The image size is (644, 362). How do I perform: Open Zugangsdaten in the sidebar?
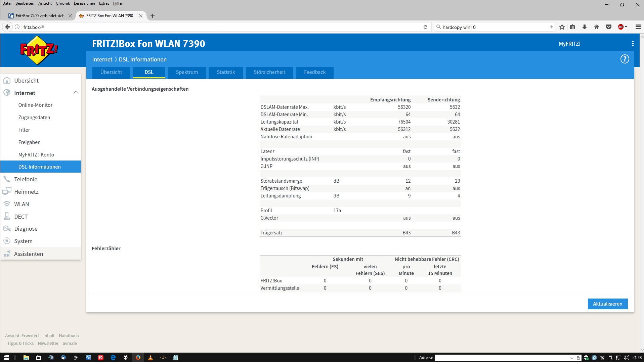34,118
